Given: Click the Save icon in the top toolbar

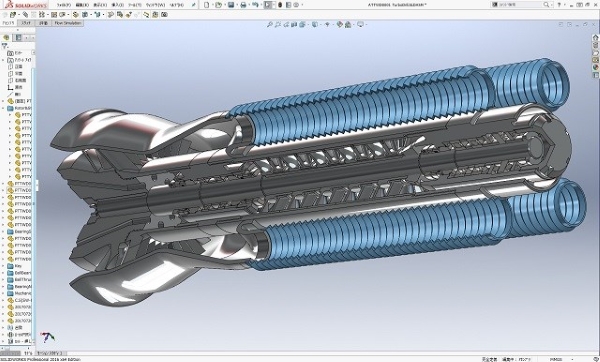Looking at the screenshot, I should click(x=231, y=5).
